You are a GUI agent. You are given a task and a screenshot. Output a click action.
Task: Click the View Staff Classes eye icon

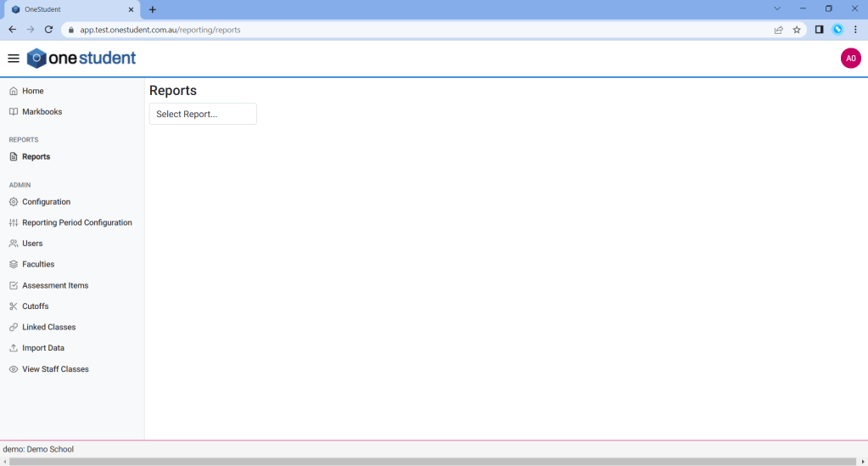(x=14, y=369)
